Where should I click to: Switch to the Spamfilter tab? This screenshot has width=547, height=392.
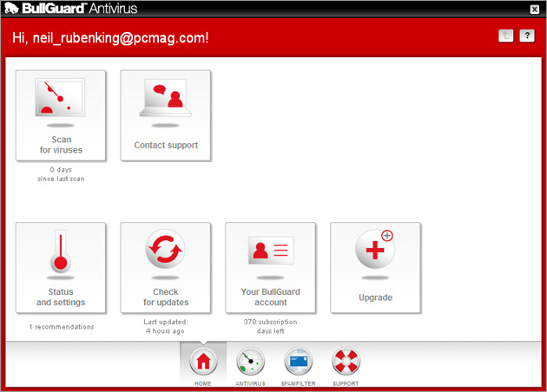tap(299, 366)
